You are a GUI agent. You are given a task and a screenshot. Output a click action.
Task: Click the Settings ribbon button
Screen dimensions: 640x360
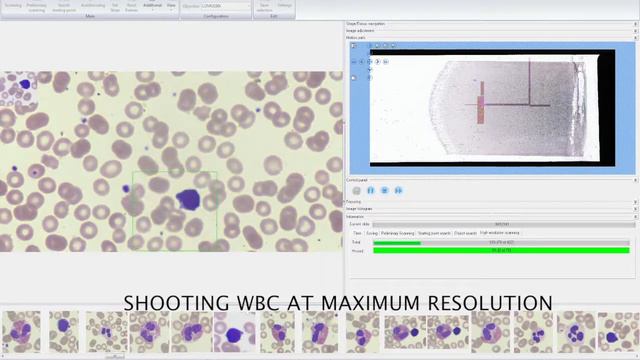284,6
